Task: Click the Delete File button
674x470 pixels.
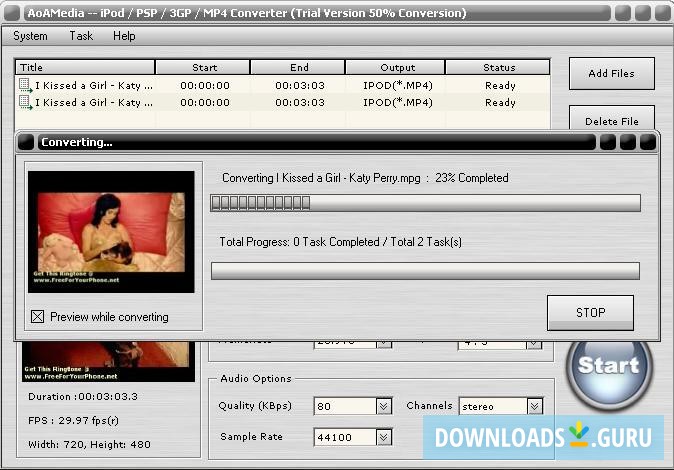Action: 612,117
